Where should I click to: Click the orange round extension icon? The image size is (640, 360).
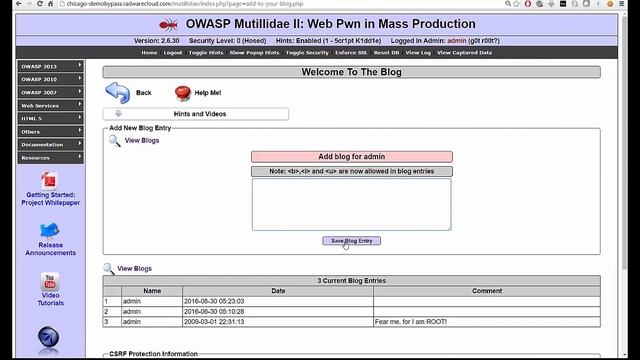tap(610, 4)
